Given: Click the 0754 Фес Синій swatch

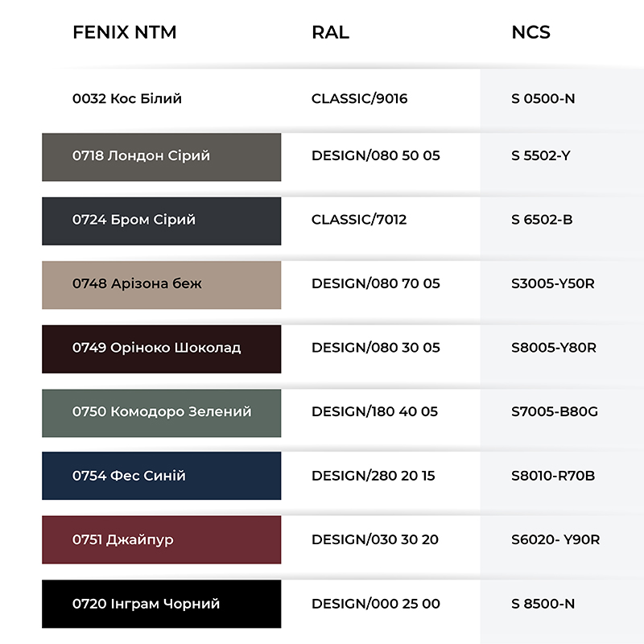Looking at the screenshot, I should pos(162,476).
